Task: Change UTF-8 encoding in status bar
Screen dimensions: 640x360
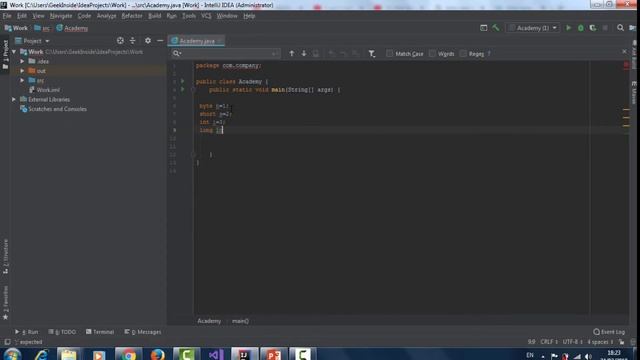Action: coord(572,342)
